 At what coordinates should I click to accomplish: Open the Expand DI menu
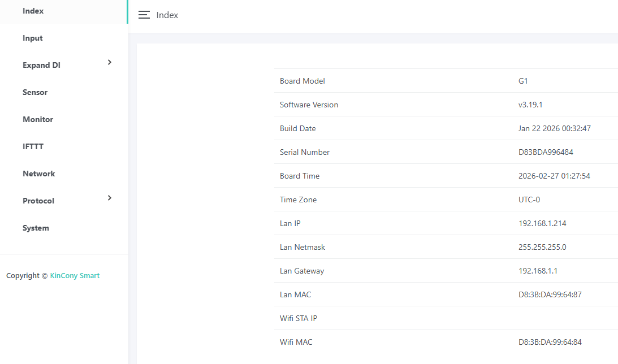[x=41, y=65]
